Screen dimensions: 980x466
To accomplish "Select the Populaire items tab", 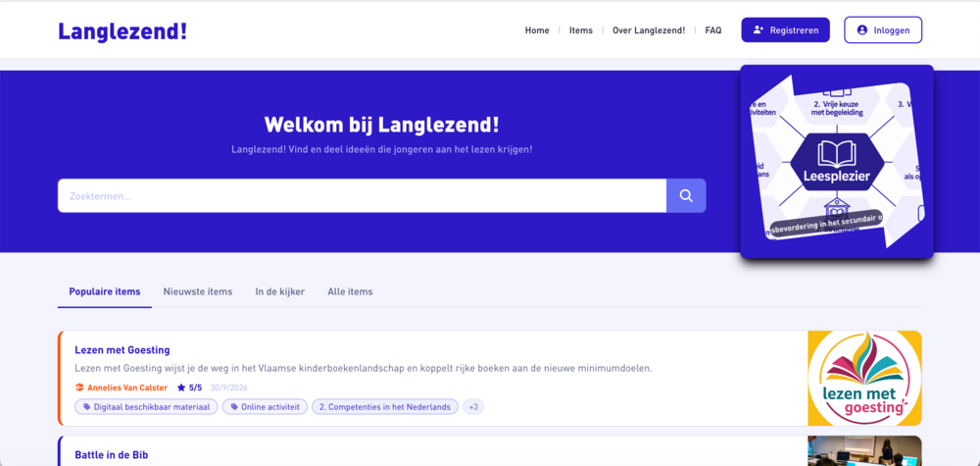I will pos(105,291).
